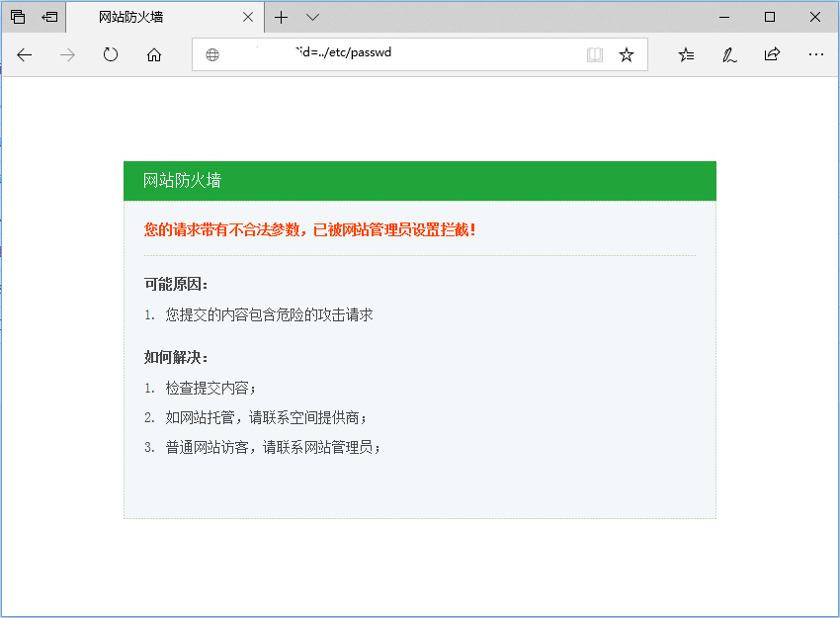840x618 pixels.
Task: Click the 如何解决 heading
Action: click(176, 357)
